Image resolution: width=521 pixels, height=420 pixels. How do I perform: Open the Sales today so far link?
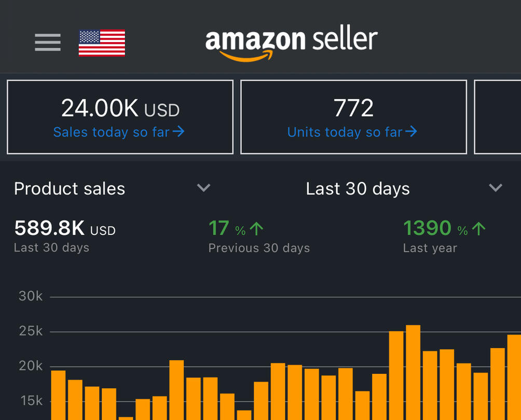pos(111,132)
